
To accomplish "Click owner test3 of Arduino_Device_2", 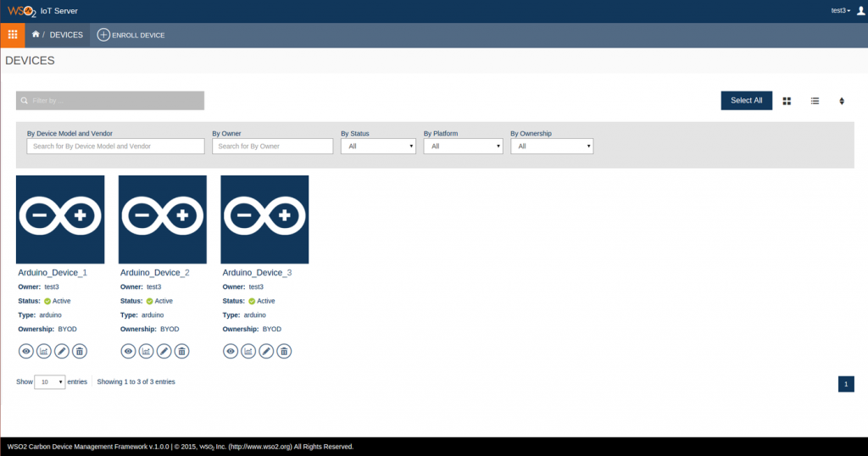I will (x=154, y=286).
